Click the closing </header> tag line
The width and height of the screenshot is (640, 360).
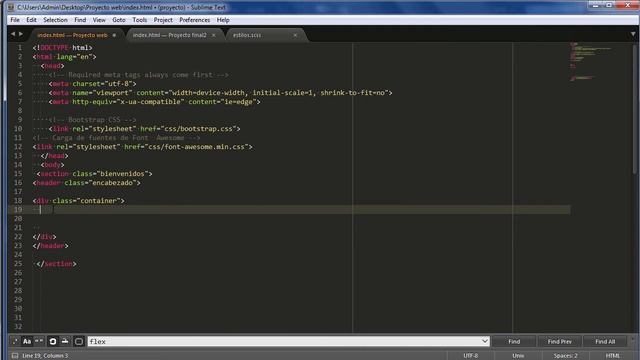click(51, 246)
